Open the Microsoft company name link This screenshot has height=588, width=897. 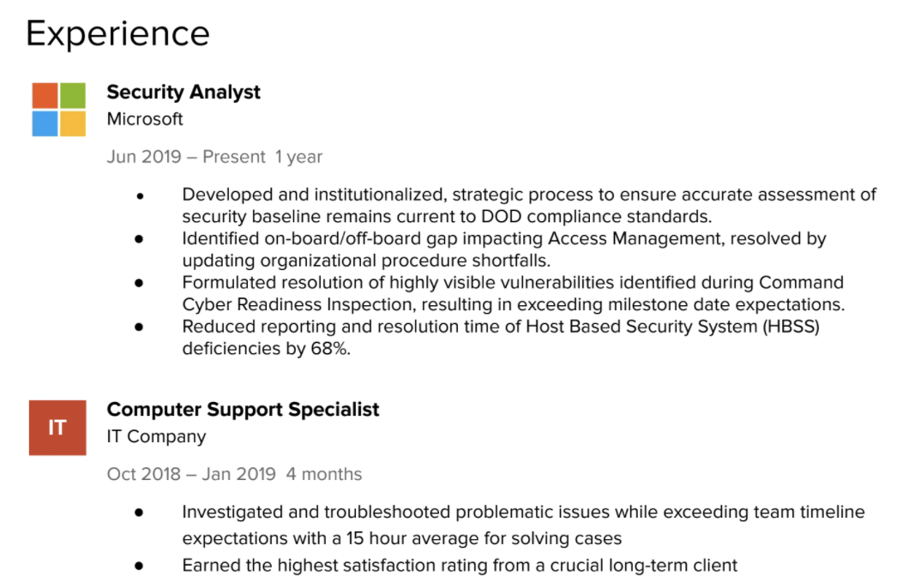point(145,119)
